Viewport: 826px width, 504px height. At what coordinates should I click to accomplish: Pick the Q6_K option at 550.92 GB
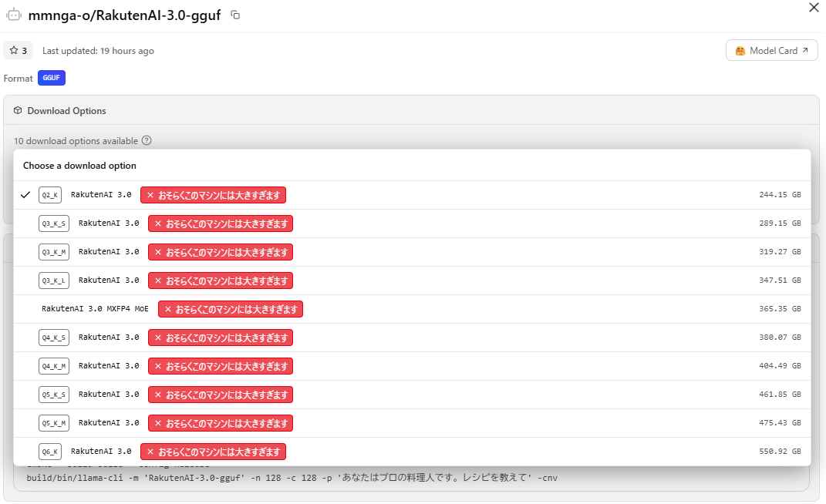[x=412, y=452]
